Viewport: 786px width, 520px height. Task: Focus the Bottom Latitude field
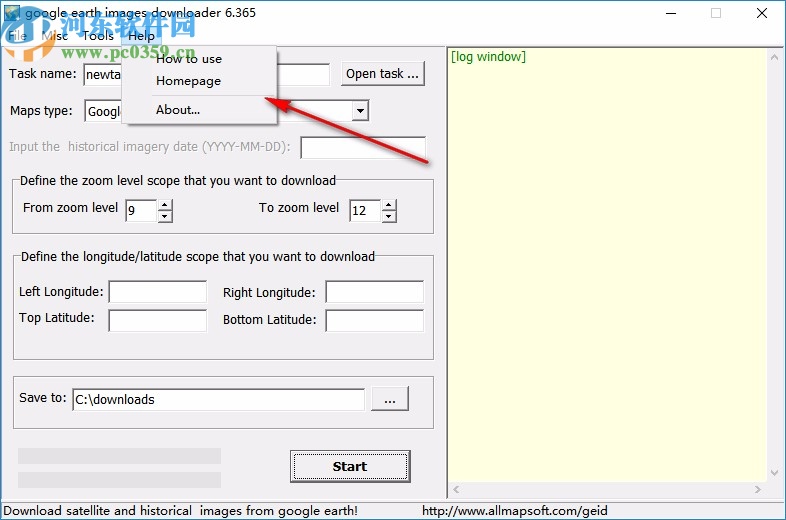[374, 320]
